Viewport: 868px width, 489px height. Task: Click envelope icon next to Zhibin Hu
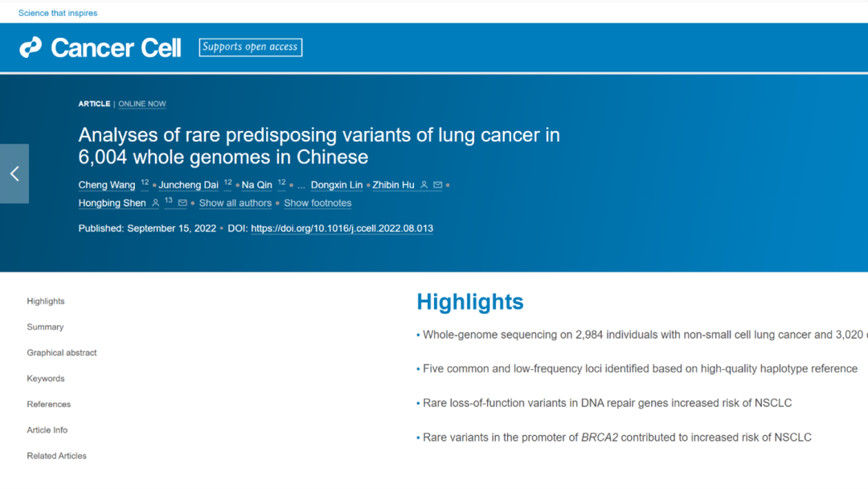click(438, 185)
